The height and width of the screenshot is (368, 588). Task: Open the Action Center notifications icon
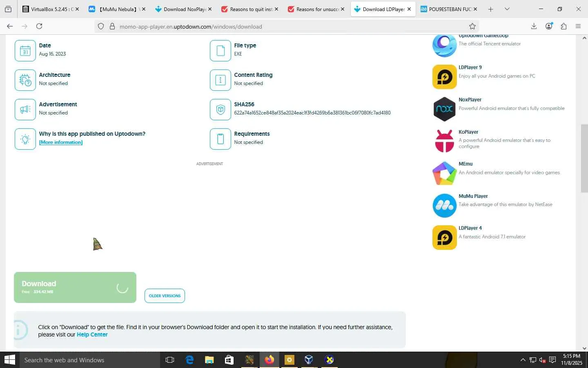[552, 360]
